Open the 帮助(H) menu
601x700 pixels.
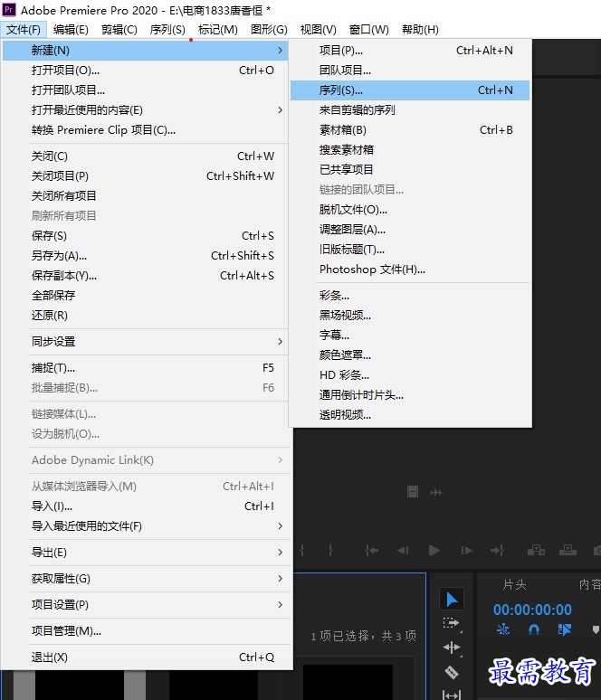pos(420,30)
